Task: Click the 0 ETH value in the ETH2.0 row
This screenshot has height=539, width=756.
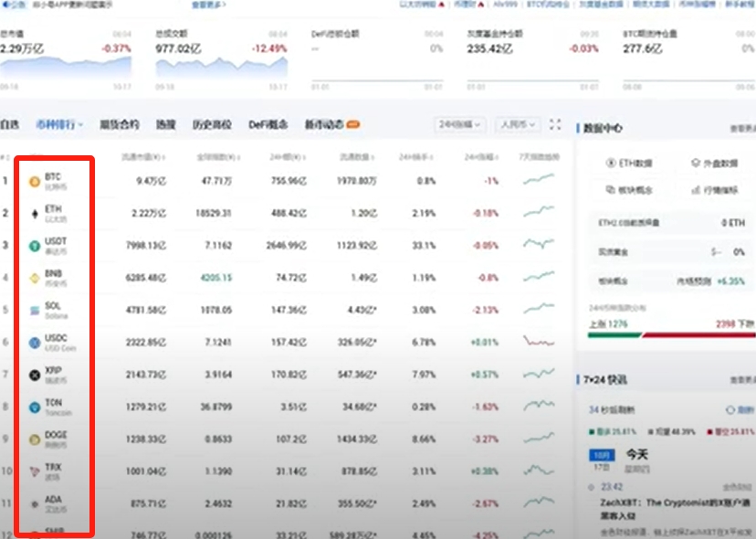Action: click(x=733, y=223)
